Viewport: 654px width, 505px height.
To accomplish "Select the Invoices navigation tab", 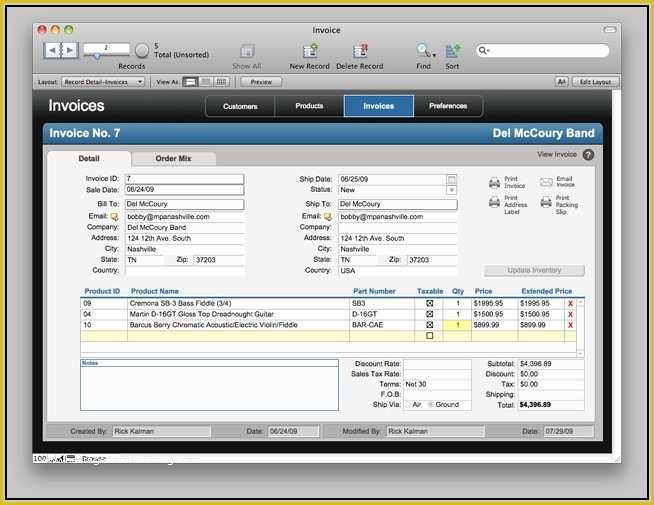I will point(379,106).
